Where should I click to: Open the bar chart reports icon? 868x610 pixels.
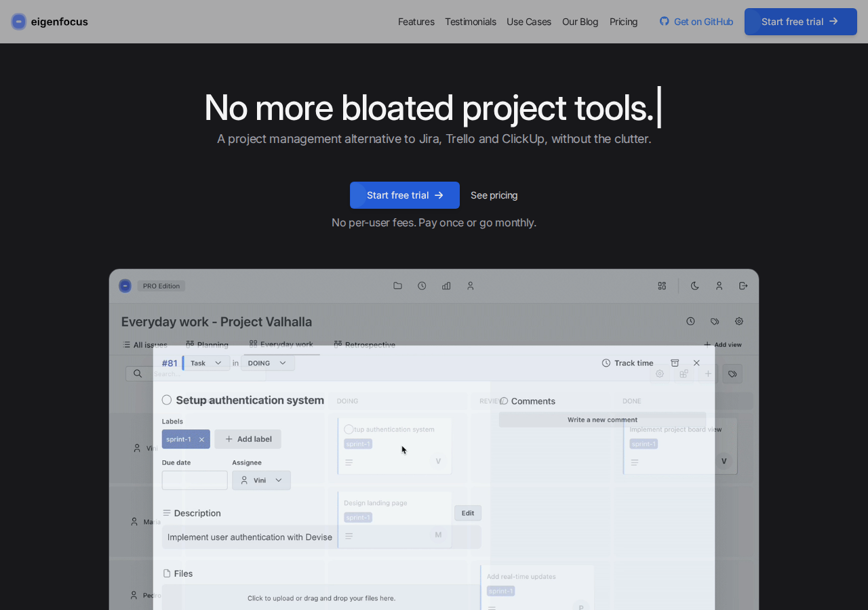446,286
